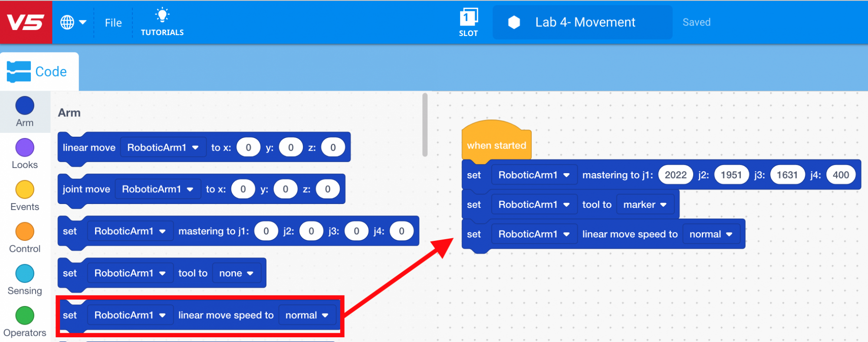Open the none tool dropdown in palette
The image size is (868, 342).
236,273
